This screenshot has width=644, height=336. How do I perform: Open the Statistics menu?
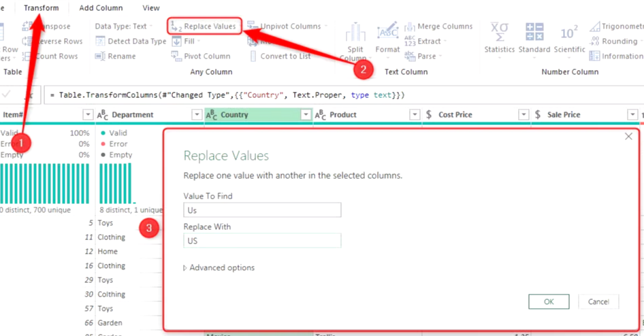(500, 40)
